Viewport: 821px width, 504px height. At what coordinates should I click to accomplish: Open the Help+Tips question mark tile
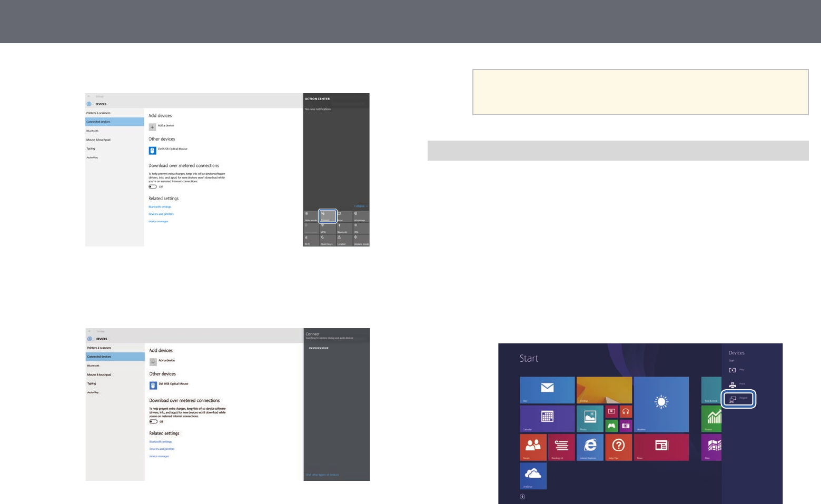618,447
